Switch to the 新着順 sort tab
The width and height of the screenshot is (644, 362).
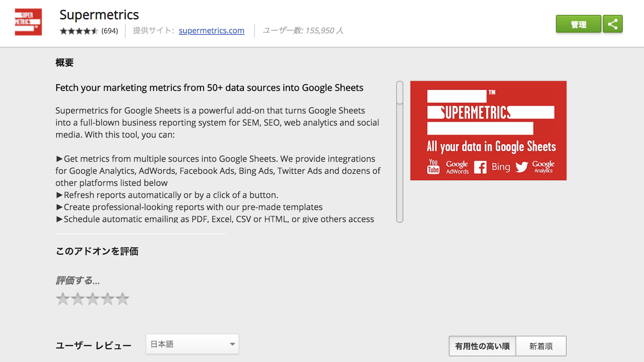pos(541,346)
